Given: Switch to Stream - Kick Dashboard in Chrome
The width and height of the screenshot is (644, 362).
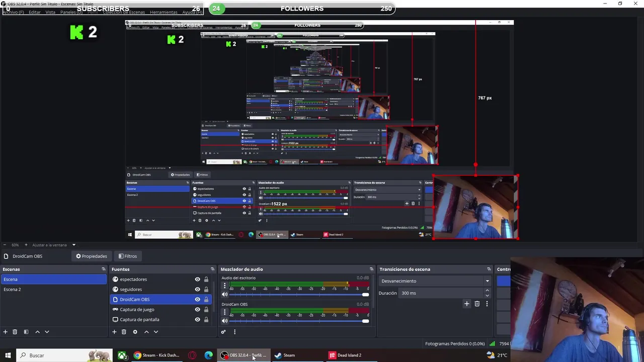Looking at the screenshot, I should pyautogui.click(x=156, y=355).
